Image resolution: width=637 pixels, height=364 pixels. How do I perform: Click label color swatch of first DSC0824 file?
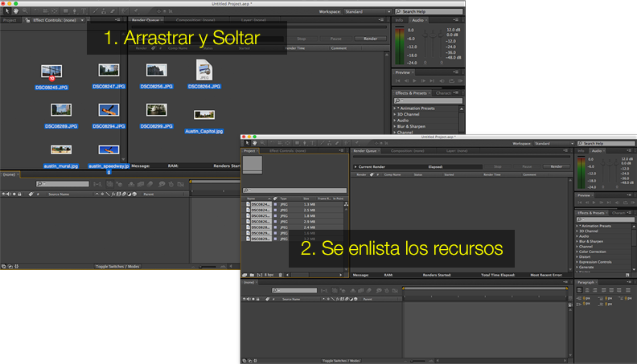[x=275, y=205]
